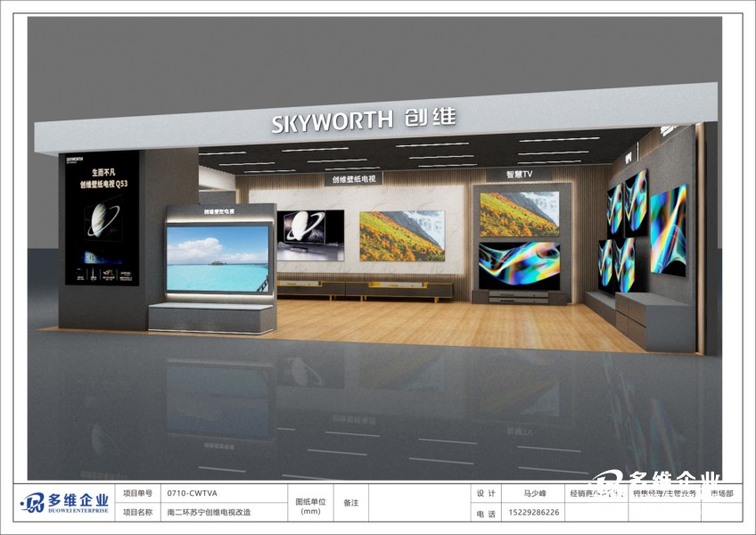
Task: Click the Saturn TV on the marble wall
Action: pyautogui.click(x=310, y=235)
